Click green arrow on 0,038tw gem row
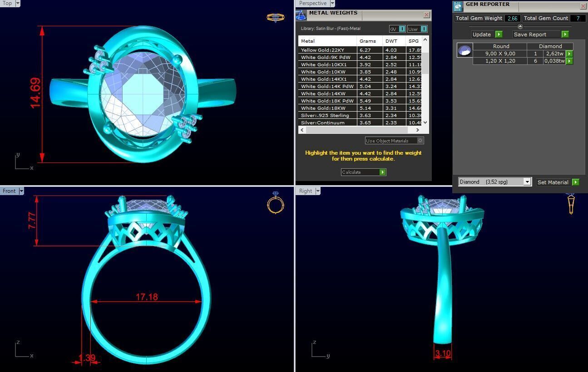The image size is (588, 372). pos(569,61)
